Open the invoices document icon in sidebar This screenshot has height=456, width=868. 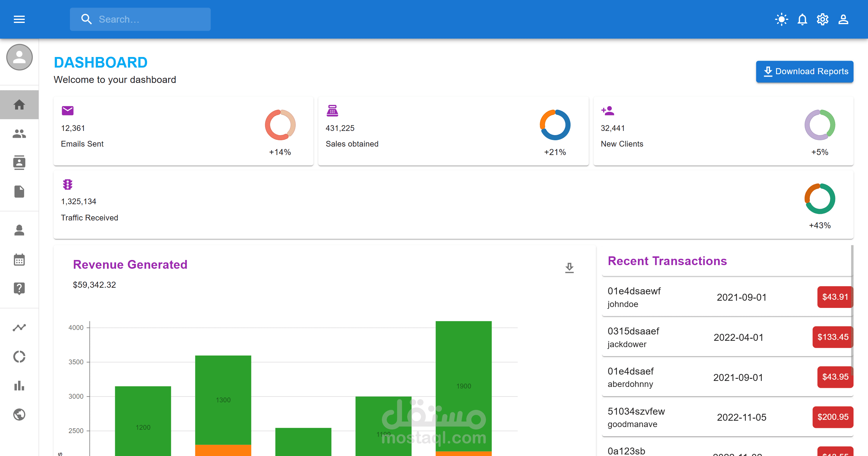[x=19, y=191]
